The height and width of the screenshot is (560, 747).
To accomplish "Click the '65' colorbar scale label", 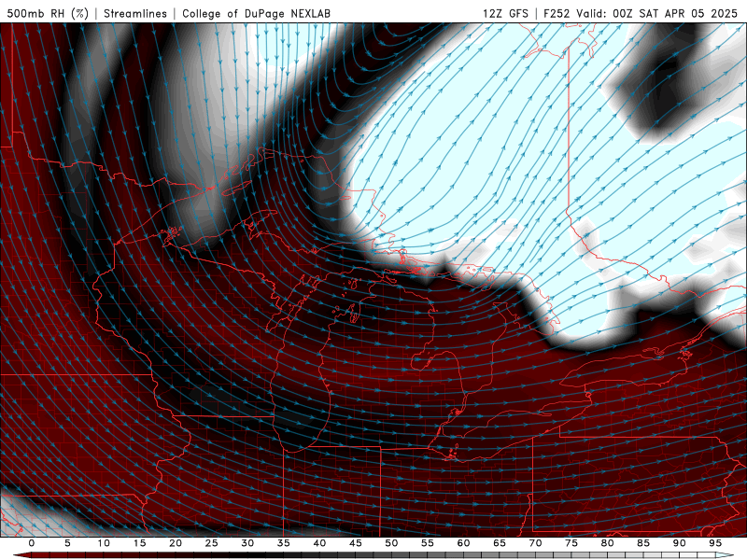I will click(x=500, y=543).
